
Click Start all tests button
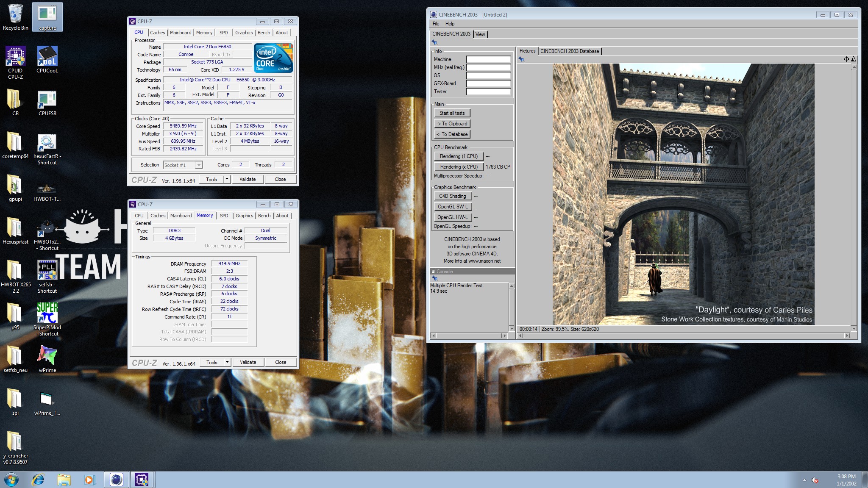click(452, 113)
